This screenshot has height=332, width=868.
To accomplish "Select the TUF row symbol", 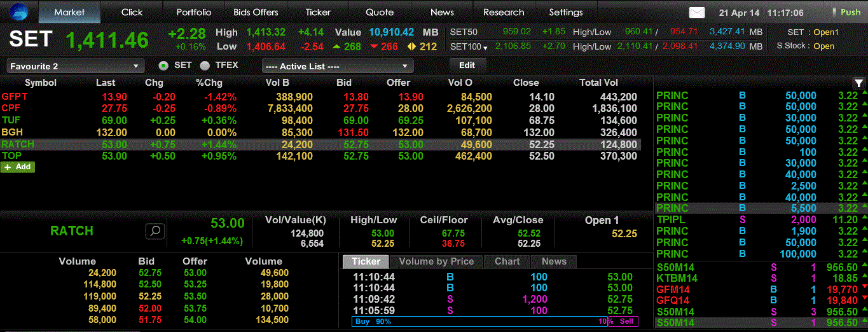I will click(11, 120).
